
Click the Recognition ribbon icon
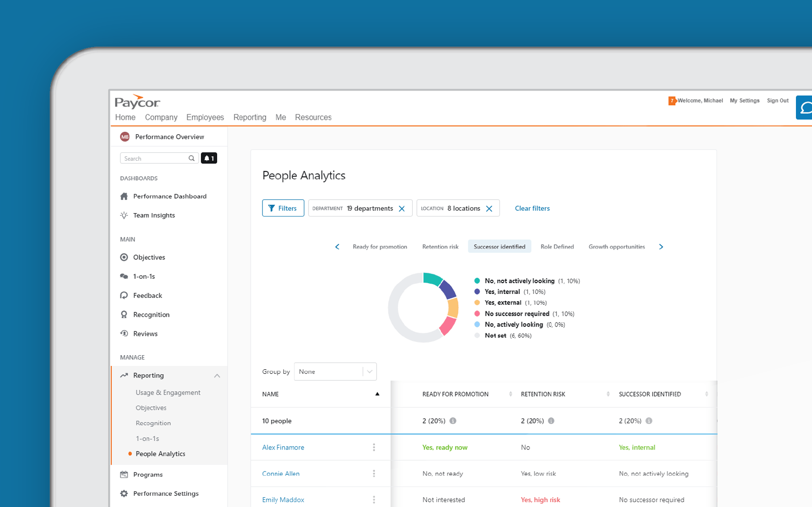[x=124, y=314]
